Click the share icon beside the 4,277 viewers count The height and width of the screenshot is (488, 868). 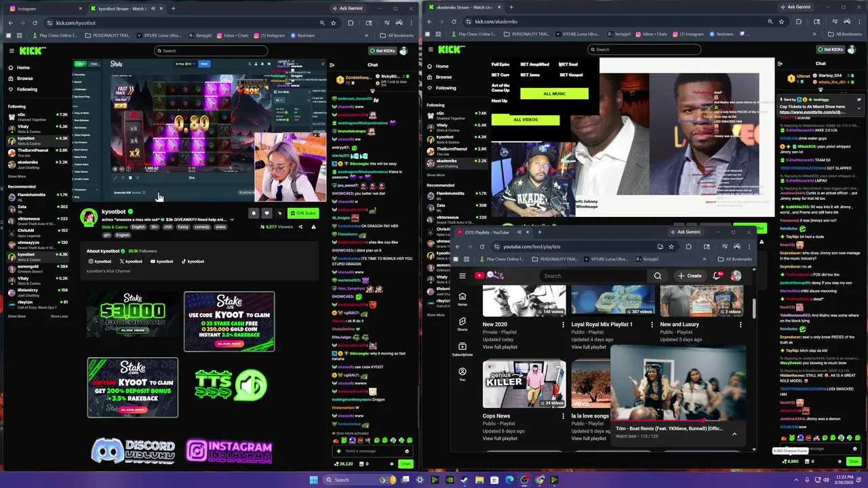[300, 227]
